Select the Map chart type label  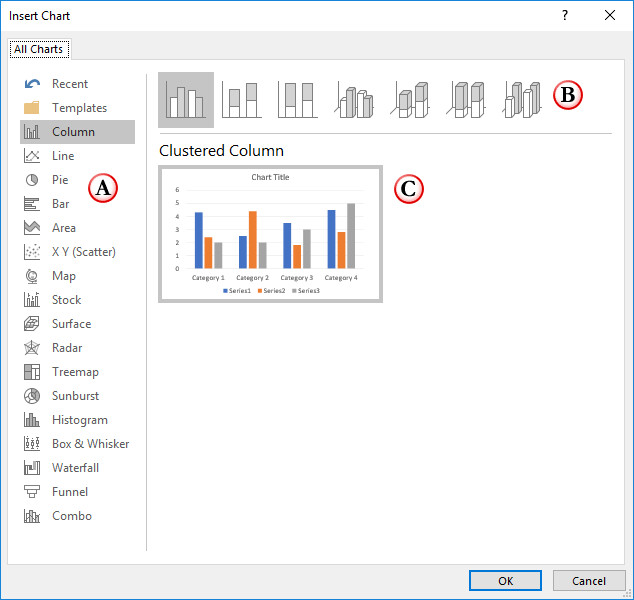point(64,276)
